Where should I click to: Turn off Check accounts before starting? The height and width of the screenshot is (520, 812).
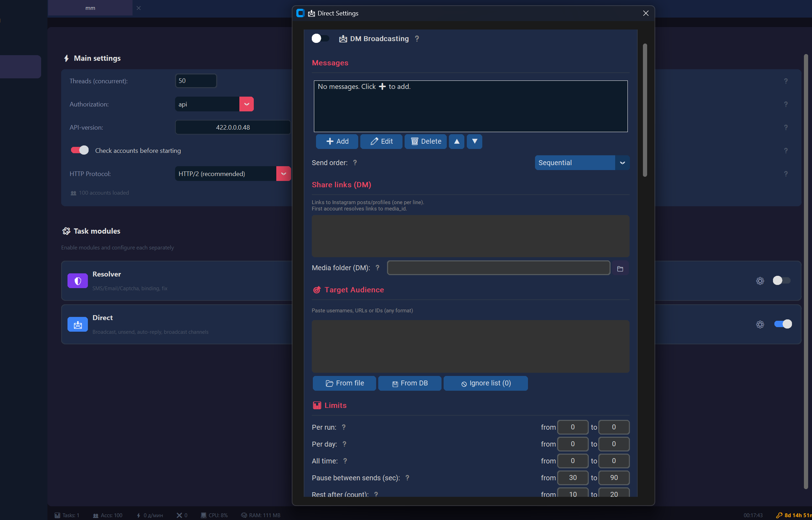80,150
